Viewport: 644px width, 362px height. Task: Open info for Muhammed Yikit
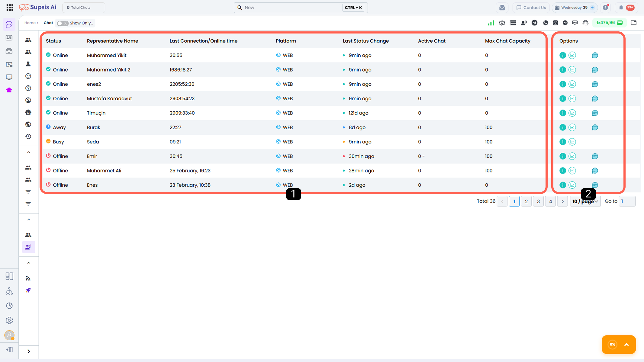[562, 55]
